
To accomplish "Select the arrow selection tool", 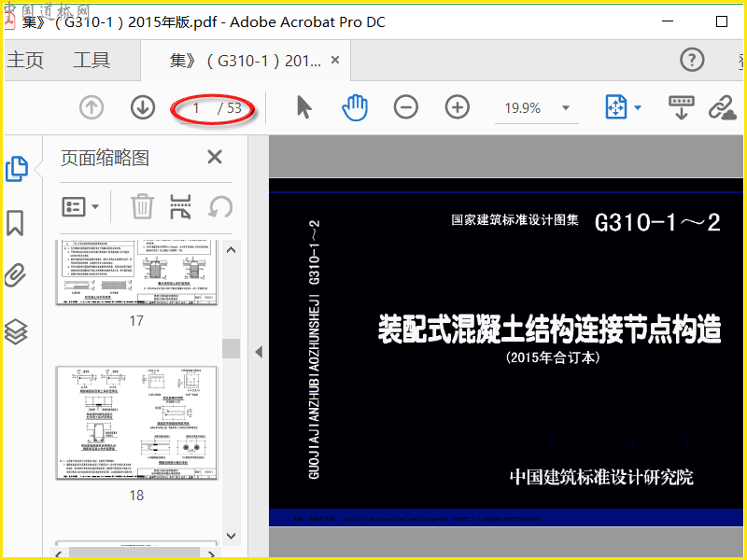I will point(304,107).
